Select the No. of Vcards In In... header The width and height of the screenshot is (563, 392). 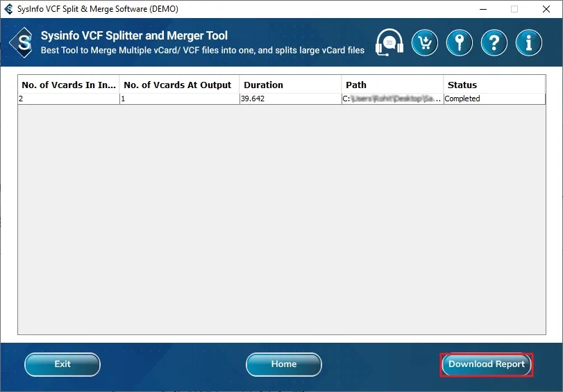pyautogui.click(x=69, y=85)
